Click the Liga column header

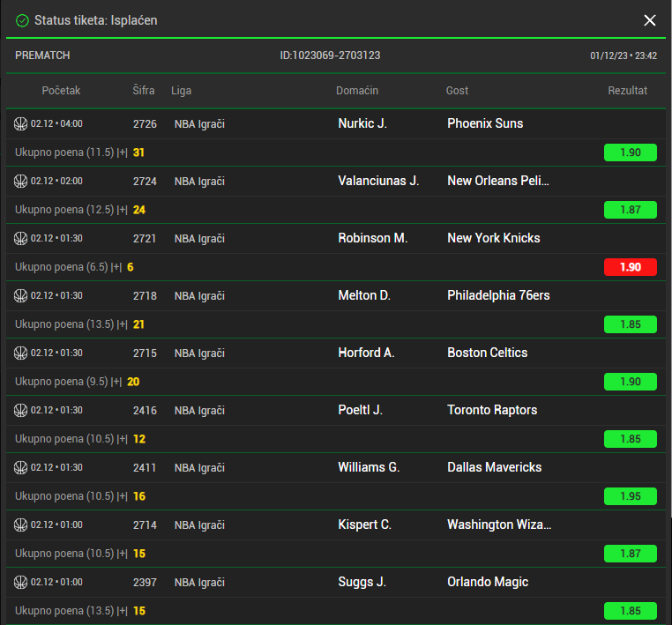point(182,91)
